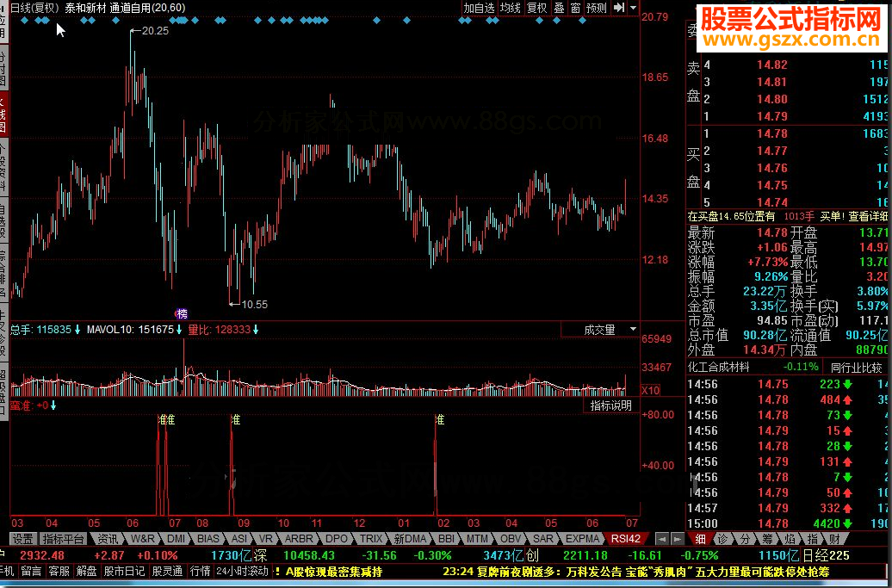
Task: Click the blue arrow beside 总手 value
Action: (x=77, y=330)
